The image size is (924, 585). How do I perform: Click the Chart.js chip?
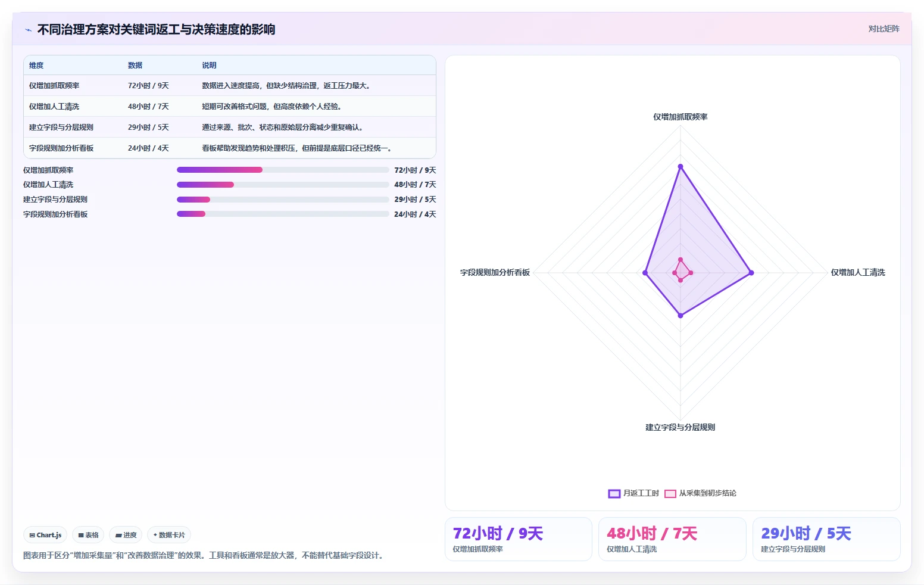(x=45, y=535)
